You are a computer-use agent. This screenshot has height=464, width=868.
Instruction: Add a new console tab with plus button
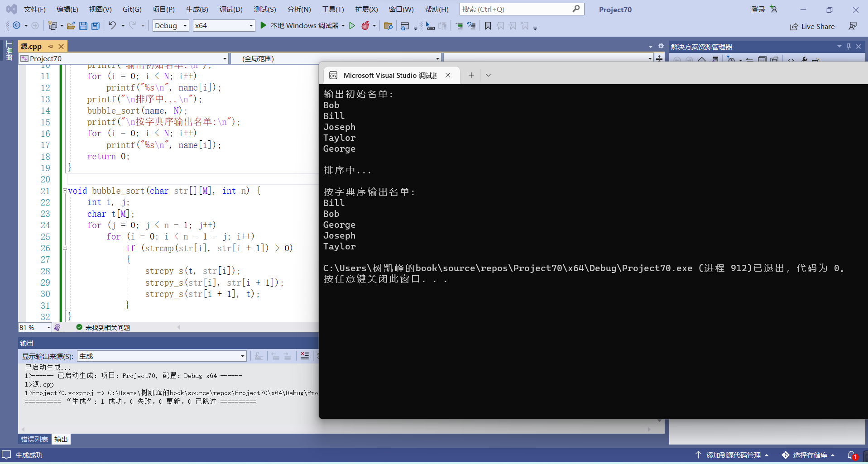pyautogui.click(x=471, y=75)
